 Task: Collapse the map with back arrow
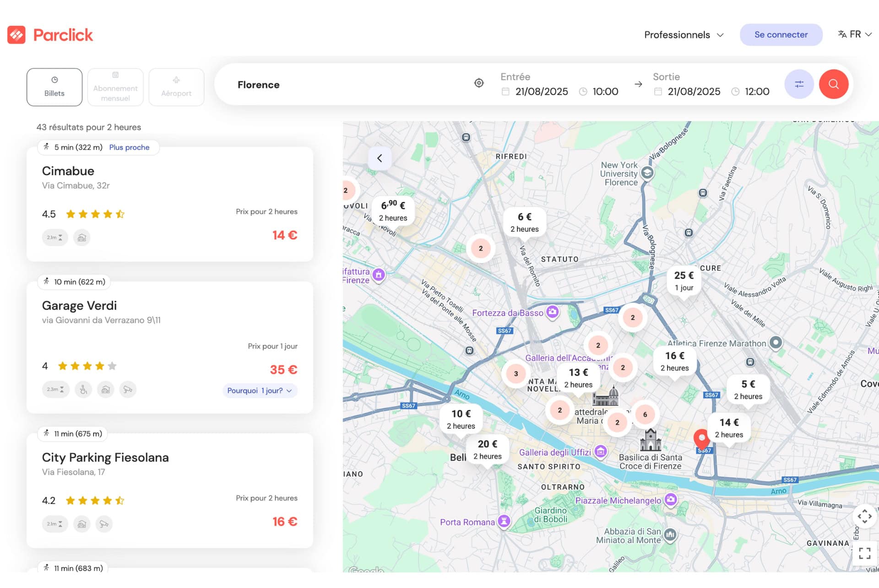coord(380,158)
